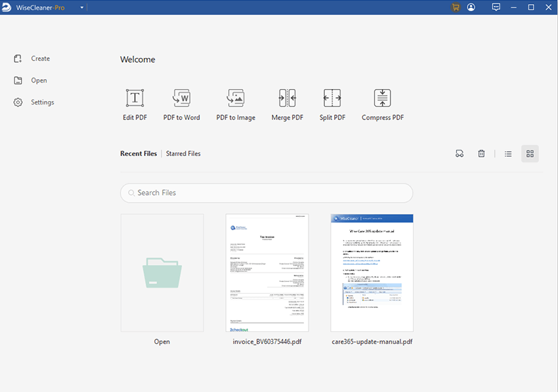This screenshot has width=558, height=392.
Task: Go to Settings in the sidebar
Action: click(34, 102)
